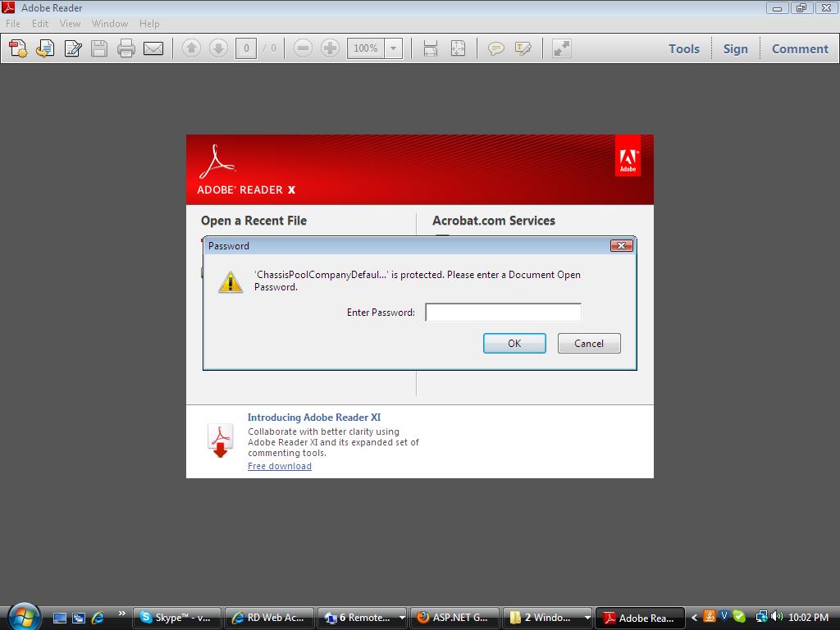Open the File menu
This screenshot has width=840, height=630.
coord(13,24)
